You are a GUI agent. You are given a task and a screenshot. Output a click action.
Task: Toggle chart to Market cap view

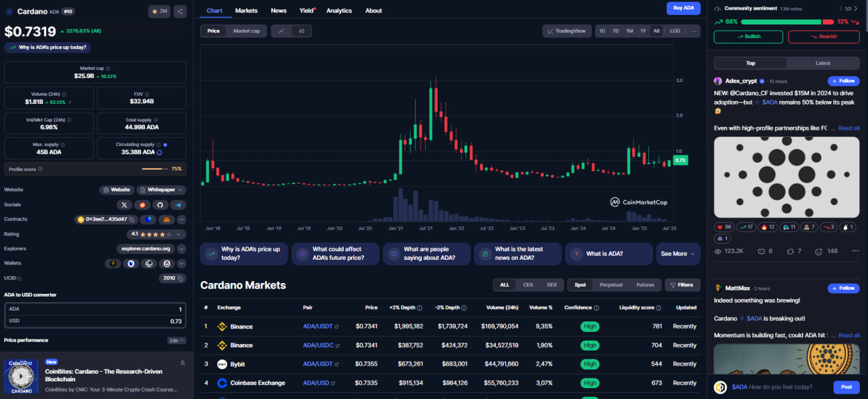[246, 31]
